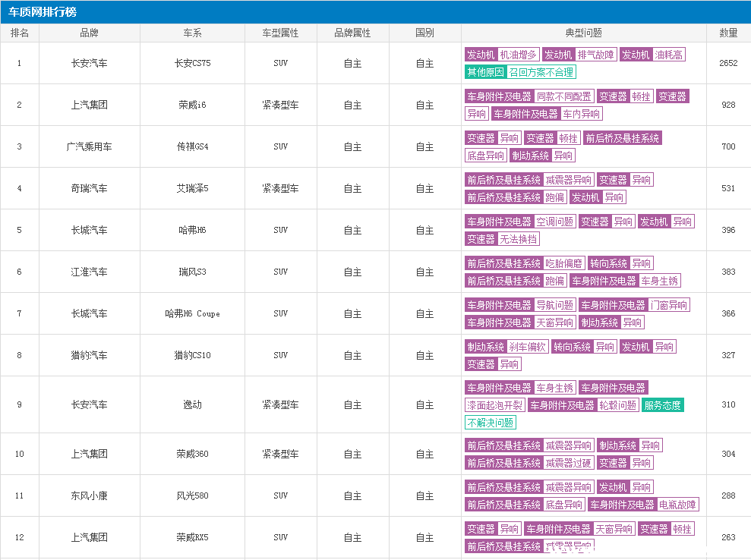Open the 导航问题 tag
The height and width of the screenshot is (560, 751).
click(554, 305)
